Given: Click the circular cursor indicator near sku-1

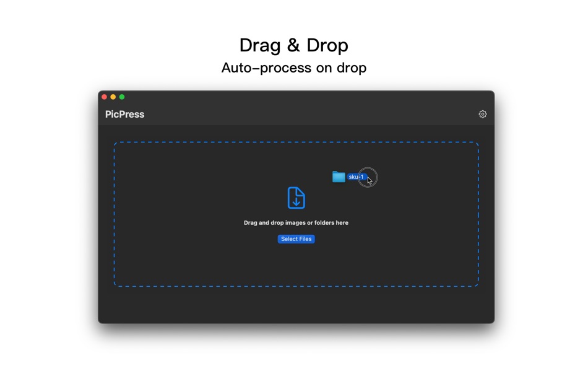Looking at the screenshot, I should point(368,178).
